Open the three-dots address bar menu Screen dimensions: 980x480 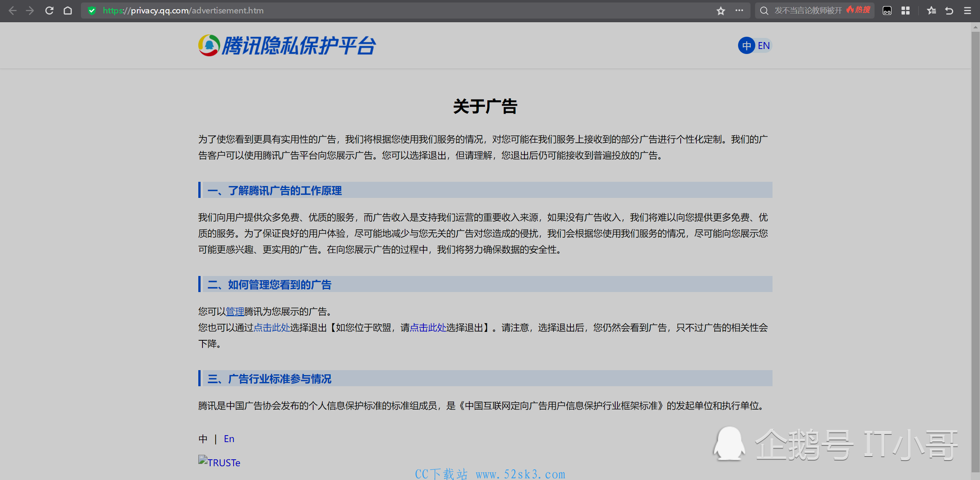coord(739,10)
